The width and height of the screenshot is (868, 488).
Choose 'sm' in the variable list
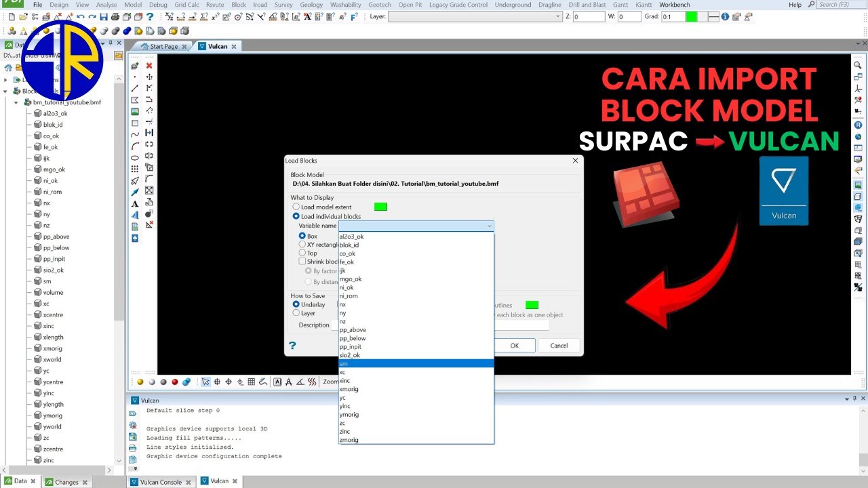coord(416,363)
